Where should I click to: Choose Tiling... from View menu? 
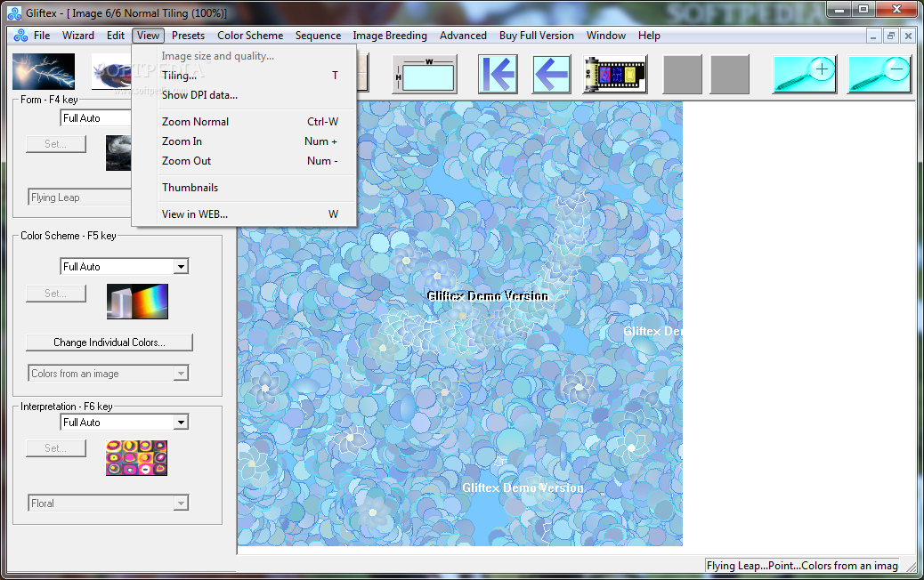coord(244,76)
